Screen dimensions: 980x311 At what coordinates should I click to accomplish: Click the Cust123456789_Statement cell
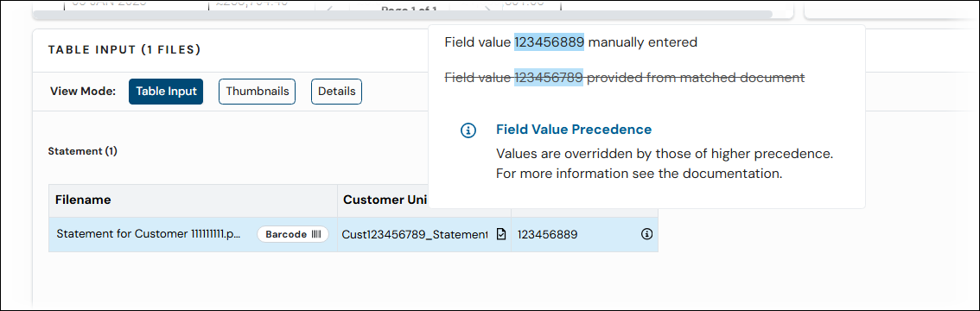(x=424, y=234)
